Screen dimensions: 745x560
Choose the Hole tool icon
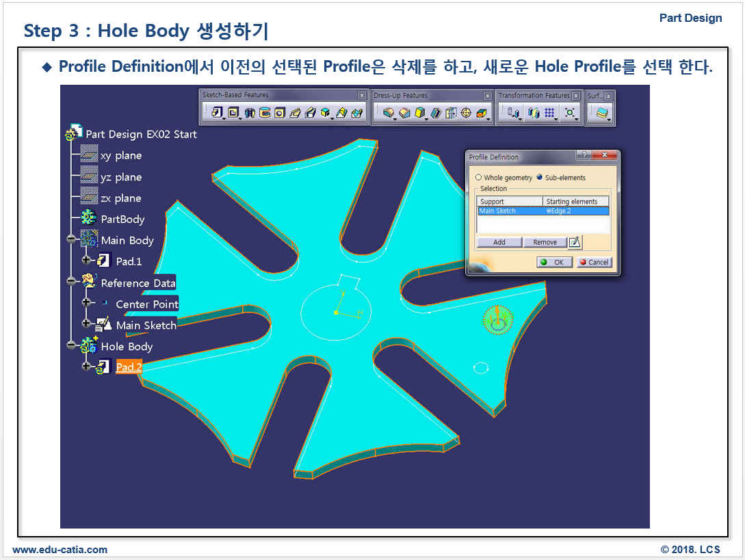point(279,113)
